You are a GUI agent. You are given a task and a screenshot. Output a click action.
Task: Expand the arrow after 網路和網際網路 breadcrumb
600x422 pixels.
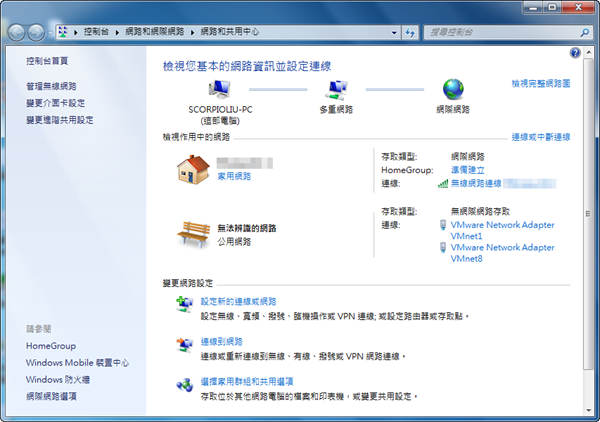[x=192, y=33]
